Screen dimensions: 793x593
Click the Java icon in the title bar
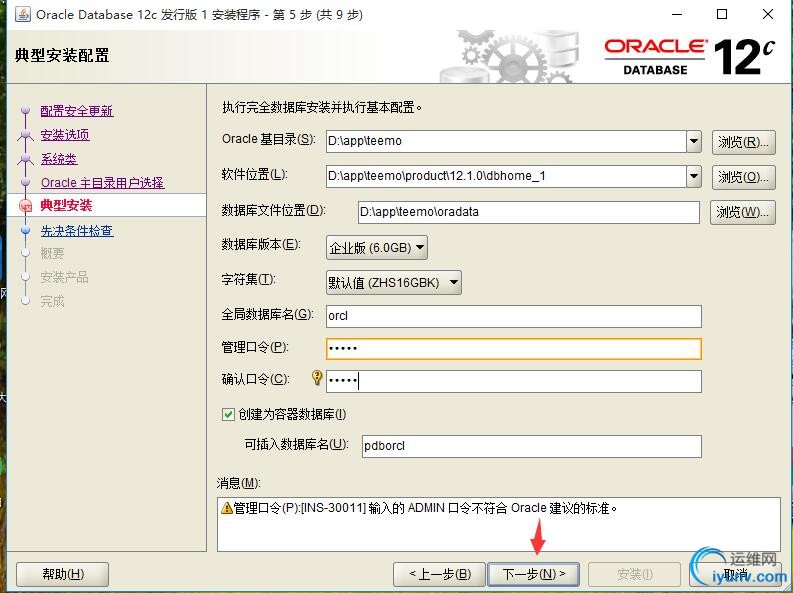[x=22, y=14]
